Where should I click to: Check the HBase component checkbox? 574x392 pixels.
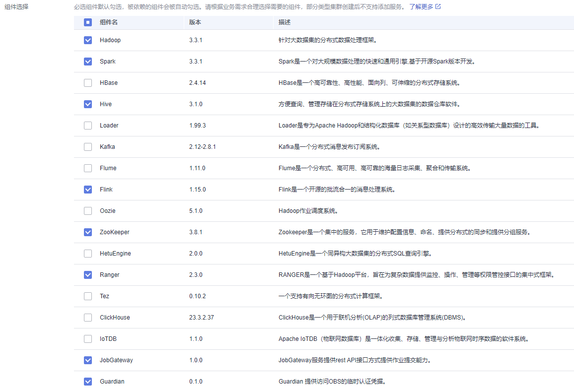[88, 83]
